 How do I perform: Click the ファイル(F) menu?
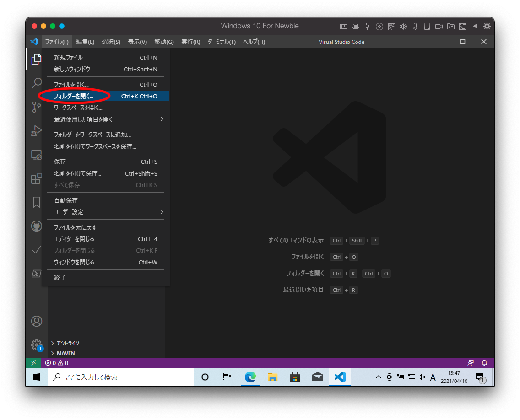click(x=57, y=42)
